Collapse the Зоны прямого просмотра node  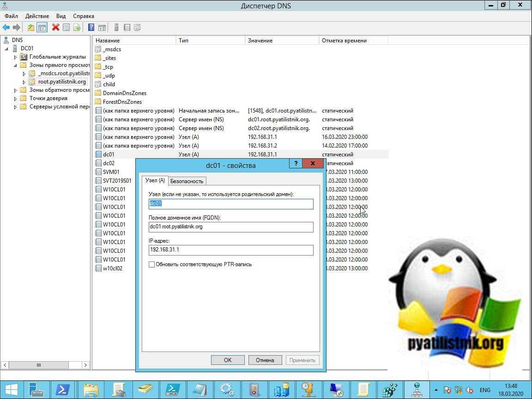(15, 66)
